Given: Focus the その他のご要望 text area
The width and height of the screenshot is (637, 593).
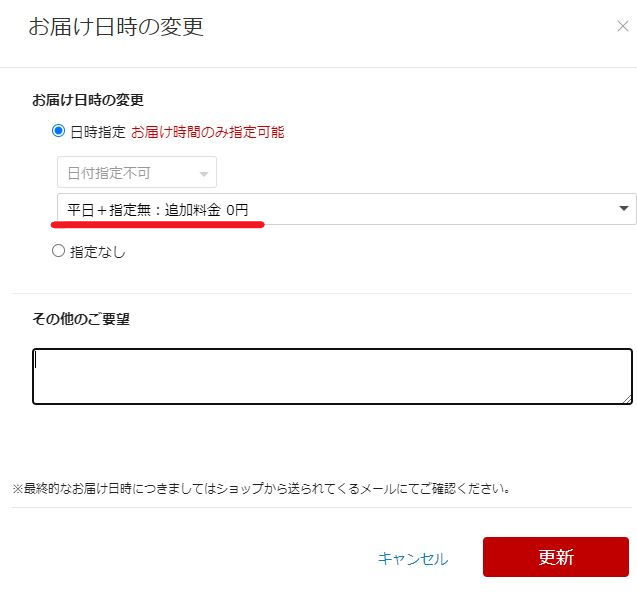Looking at the screenshot, I should pyautogui.click(x=331, y=376).
